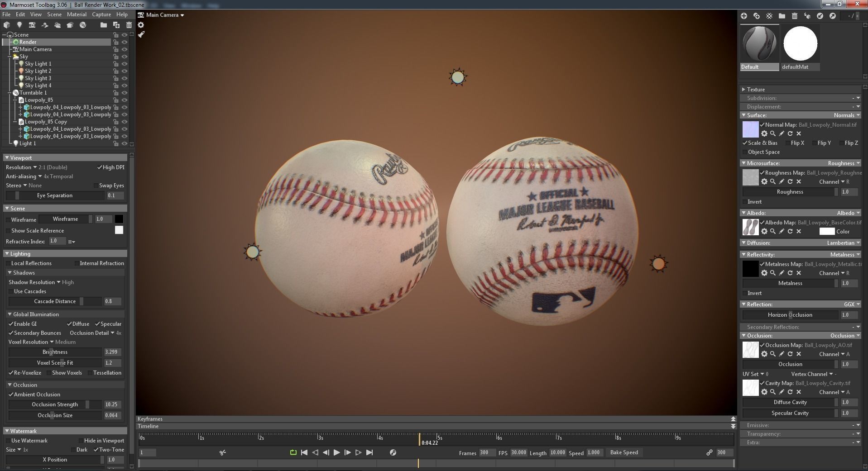Locate the Occlusion Map file with magnifier
Screen dimensions: 868x471
coord(773,354)
